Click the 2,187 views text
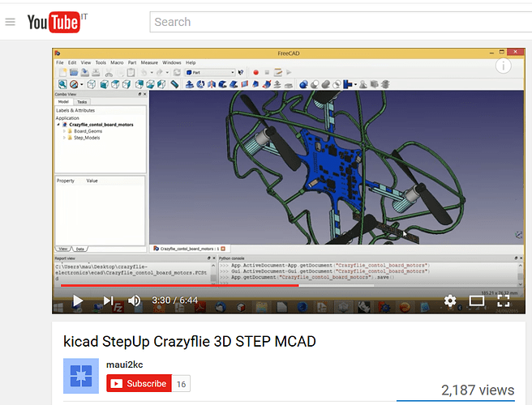The image size is (532, 405). (x=478, y=390)
